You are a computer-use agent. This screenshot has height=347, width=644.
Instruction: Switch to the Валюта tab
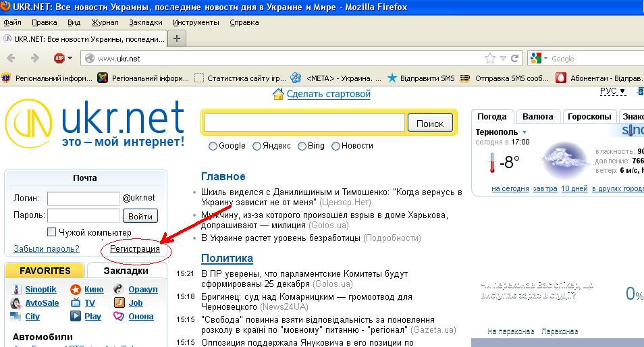click(537, 117)
